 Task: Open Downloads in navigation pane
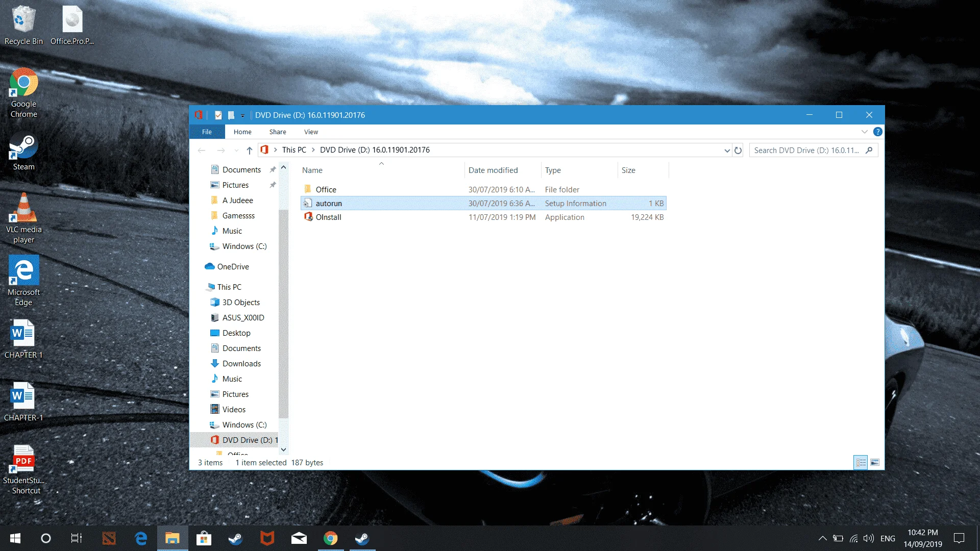click(241, 364)
